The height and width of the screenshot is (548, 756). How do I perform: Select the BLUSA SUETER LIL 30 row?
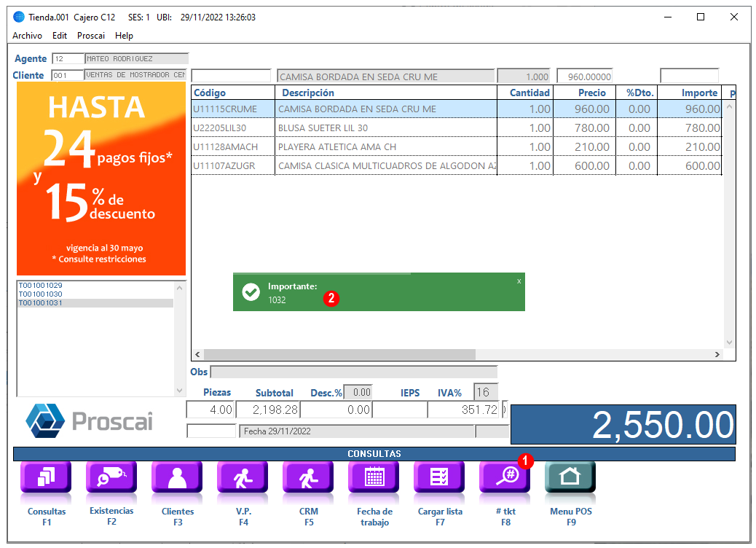[x=457, y=128]
